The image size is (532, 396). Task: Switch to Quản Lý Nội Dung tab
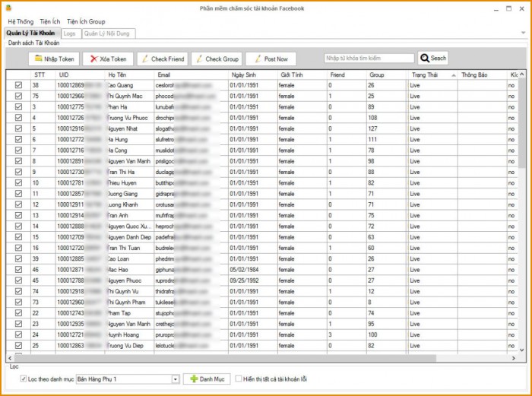109,33
